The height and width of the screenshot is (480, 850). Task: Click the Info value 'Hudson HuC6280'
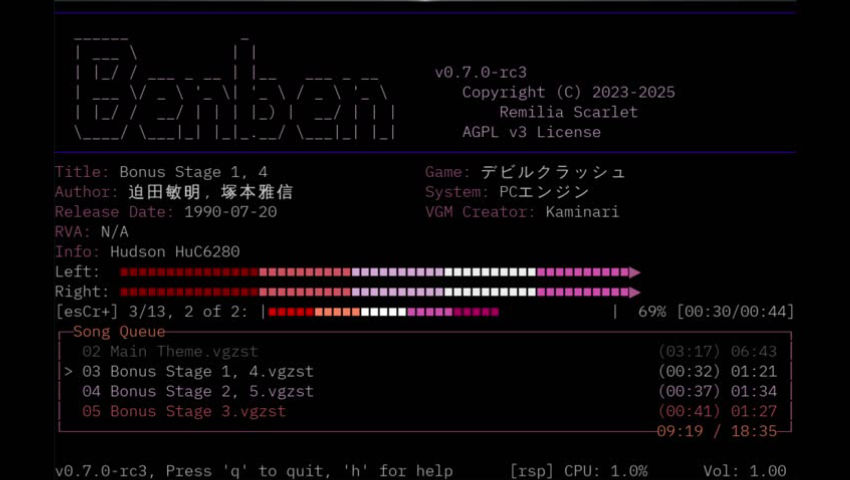coord(175,252)
